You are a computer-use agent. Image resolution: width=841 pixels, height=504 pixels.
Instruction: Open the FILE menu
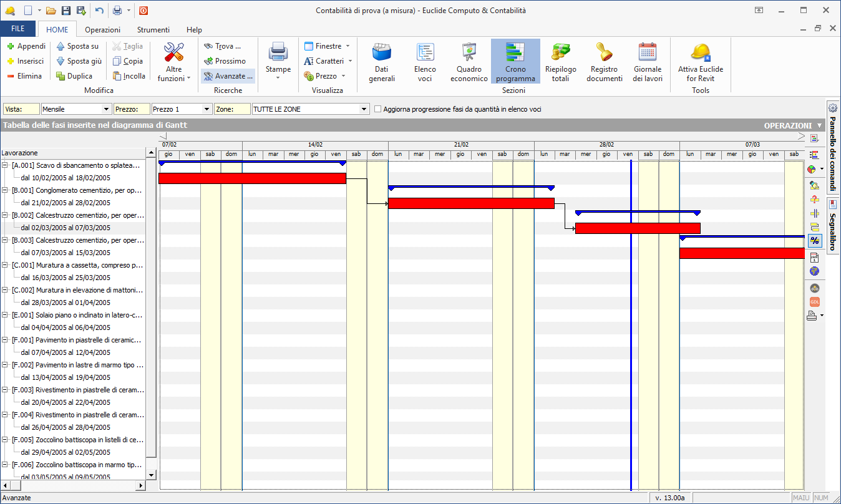tap(18, 29)
